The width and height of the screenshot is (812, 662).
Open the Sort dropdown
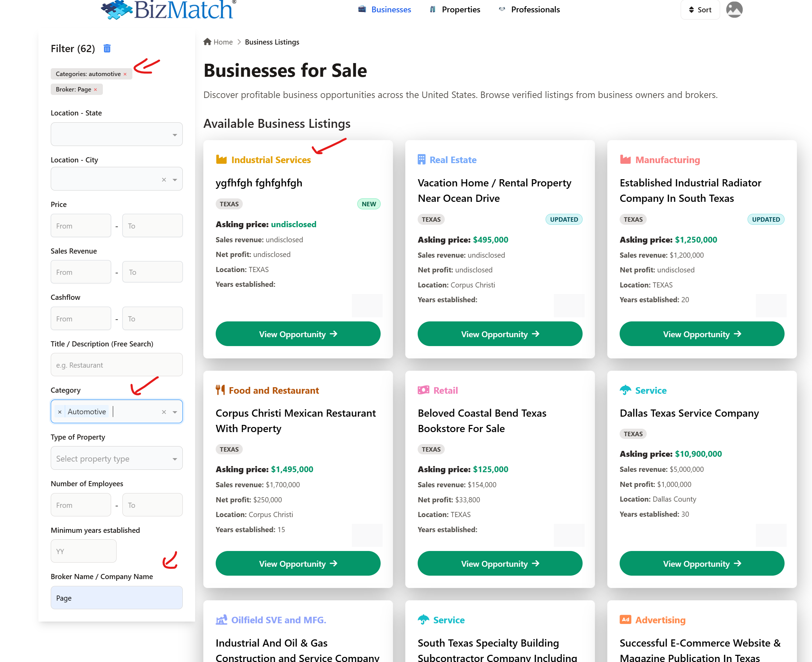700,10
